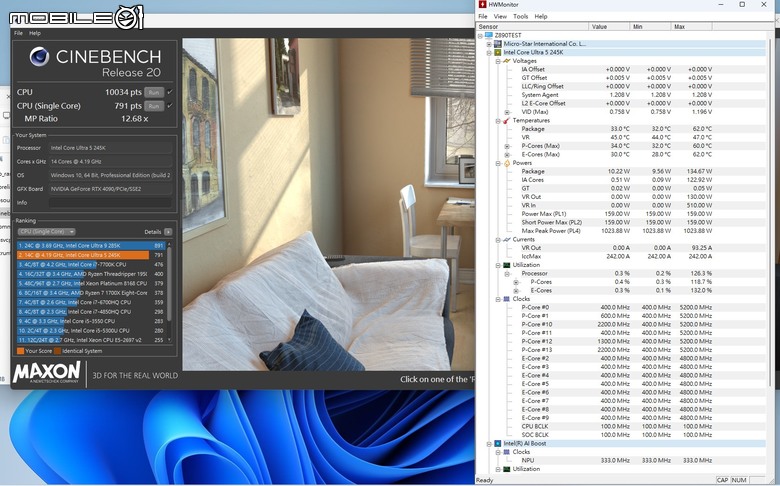This screenshot has height=486, width=780.
Task: Open the Help menu in HWMonitor
Action: click(x=541, y=16)
